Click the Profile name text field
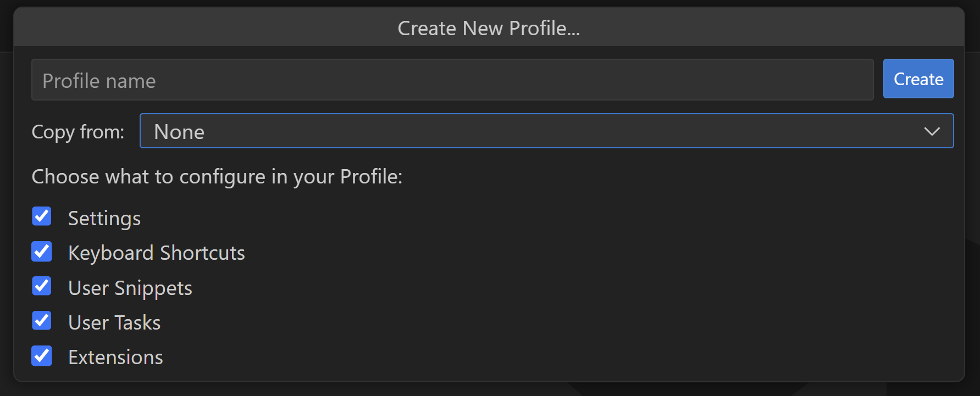980x396 pixels. coord(452,80)
